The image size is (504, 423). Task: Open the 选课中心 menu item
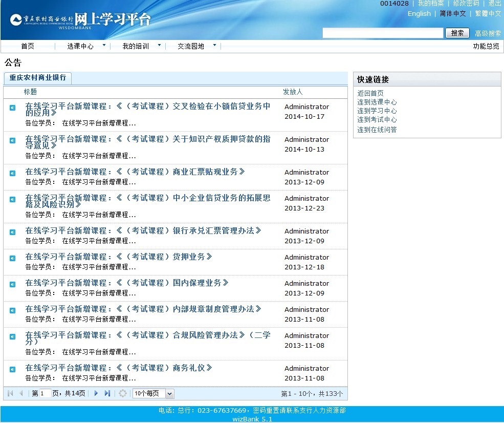click(80, 46)
